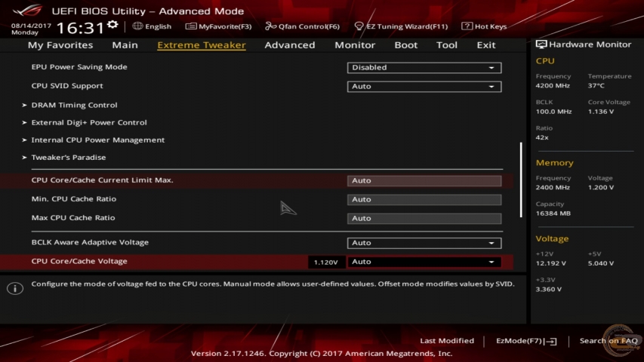Viewport: 644px width, 362px height.
Task: Click the EPU Power Saving Mode label
Action: pyautogui.click(x=79, y=67)
